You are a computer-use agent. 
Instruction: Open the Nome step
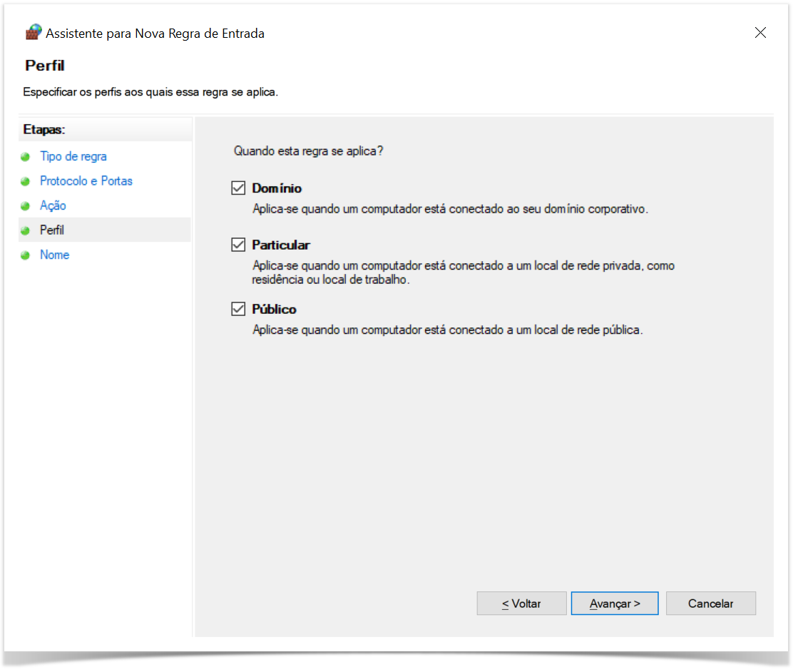(x=54, y=255)
